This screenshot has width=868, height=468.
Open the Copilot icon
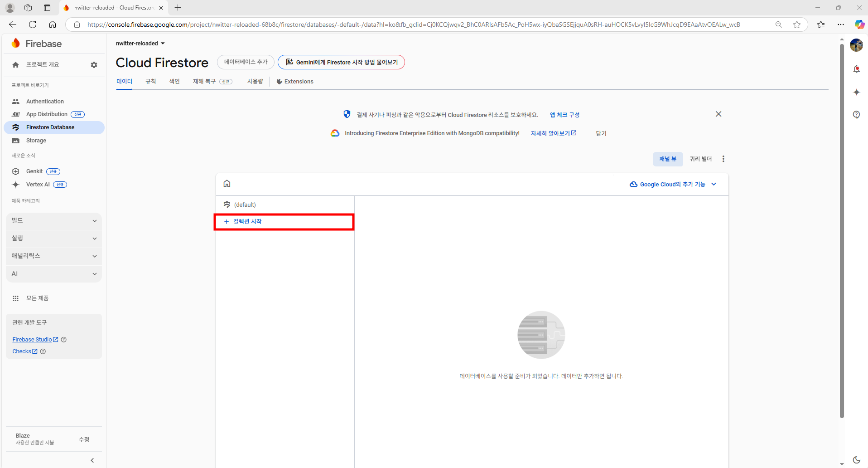[859, 24]
